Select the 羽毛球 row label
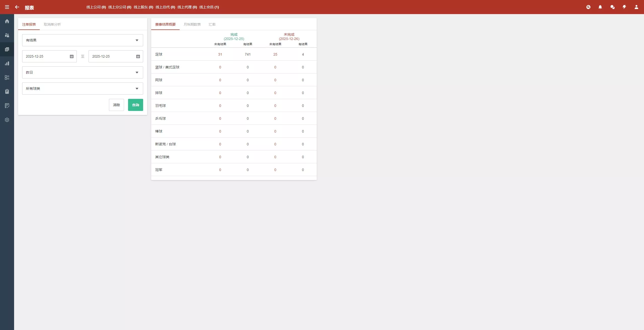 (160, 106)
